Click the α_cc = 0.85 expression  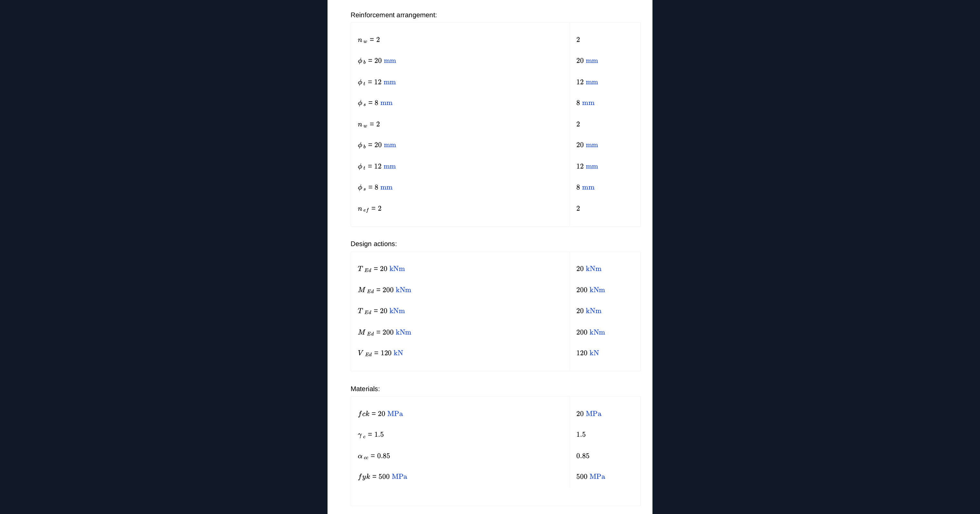(x=374, y=456)
